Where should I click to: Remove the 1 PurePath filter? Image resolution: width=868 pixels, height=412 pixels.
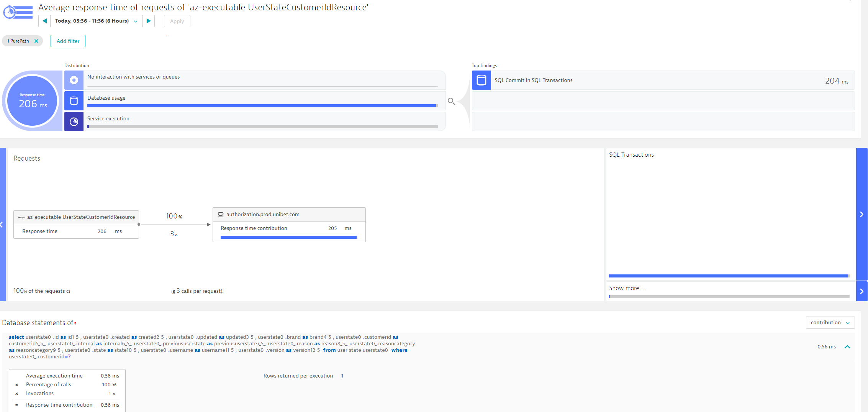point(36,41)
